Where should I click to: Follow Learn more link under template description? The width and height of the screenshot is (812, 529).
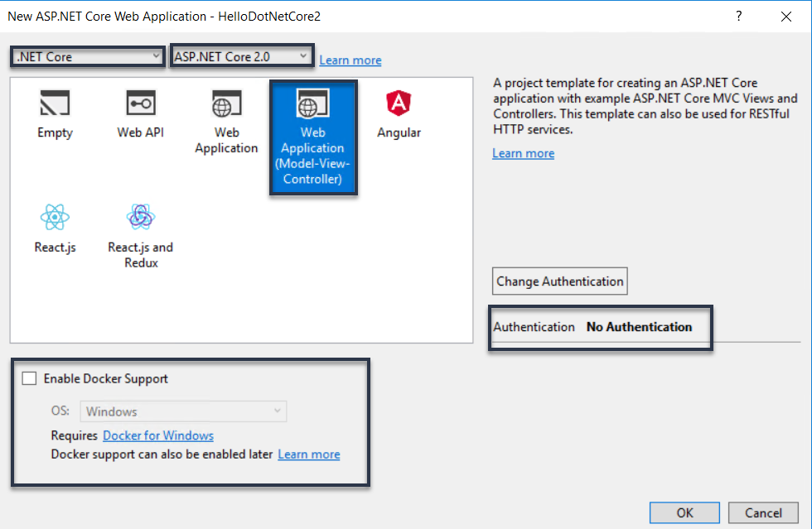tap(523, 153)
